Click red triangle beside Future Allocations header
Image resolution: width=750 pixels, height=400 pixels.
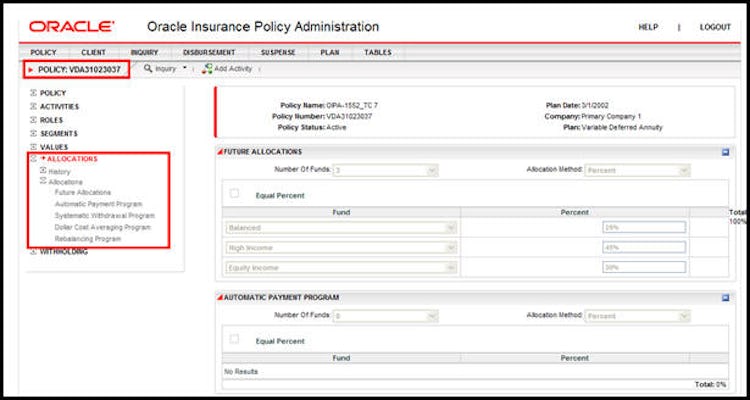click(x=220, y=152)
